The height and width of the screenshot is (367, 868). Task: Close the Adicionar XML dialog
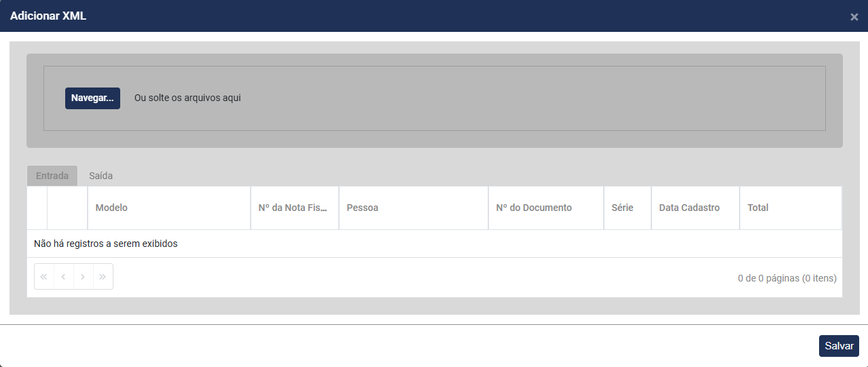854,17
